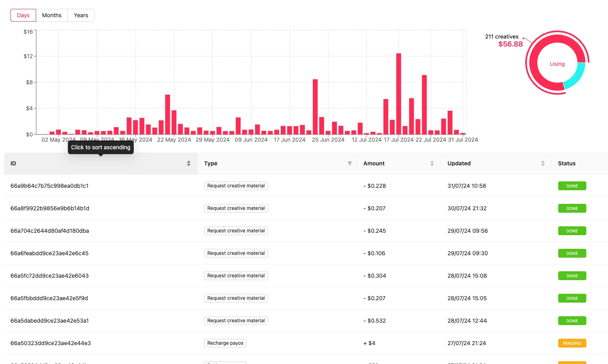Click Request creative material tag in first row
The width and height of the screenshot is (608, 364).
(x=236, y=186)
